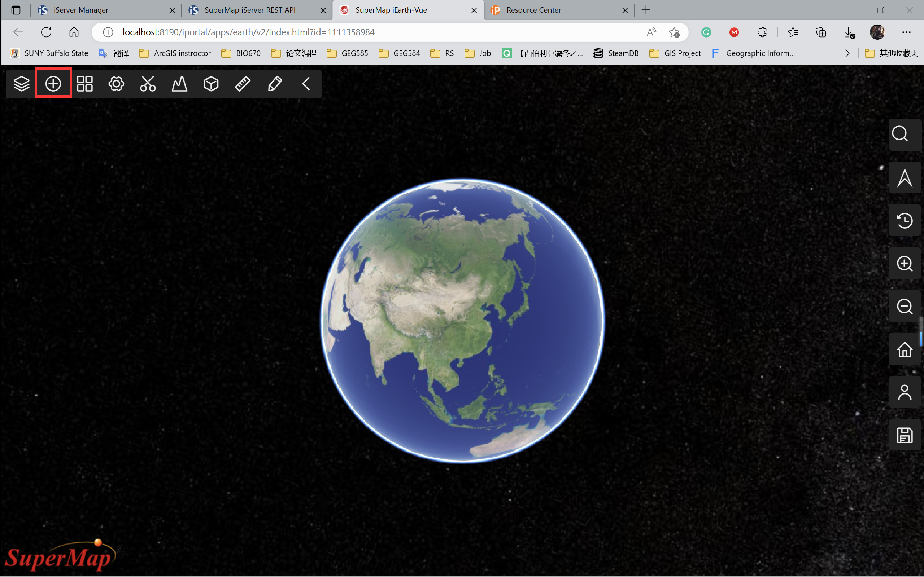Open the four-square grid panel icon

coord(85,84)
